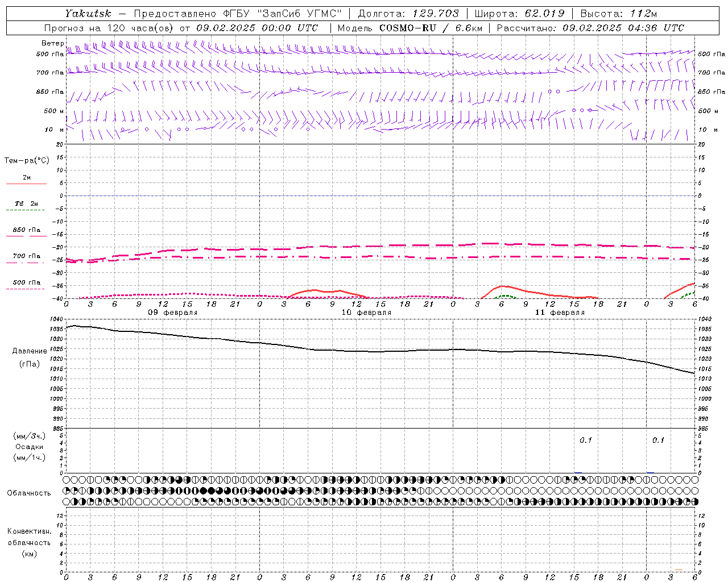Click the calculation time Рассчитано: 09.02.2025 04:36 UTC

pos(590,28)
